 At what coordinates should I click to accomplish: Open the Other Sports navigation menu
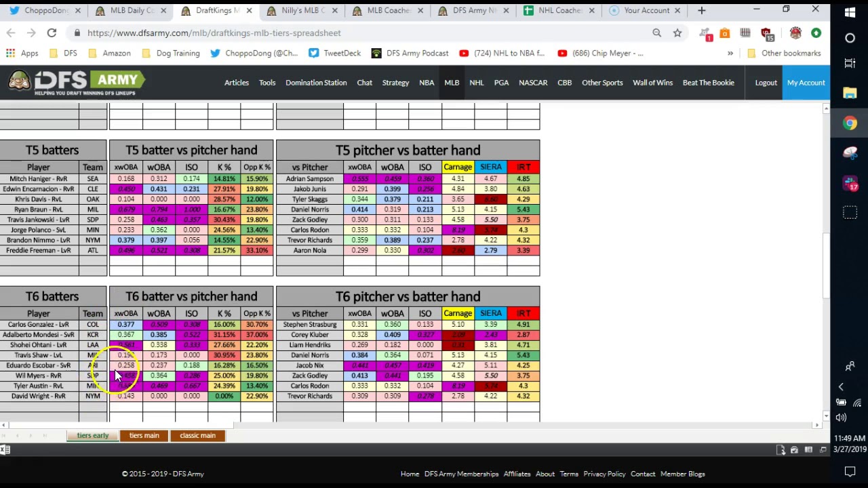click(601, 83)
